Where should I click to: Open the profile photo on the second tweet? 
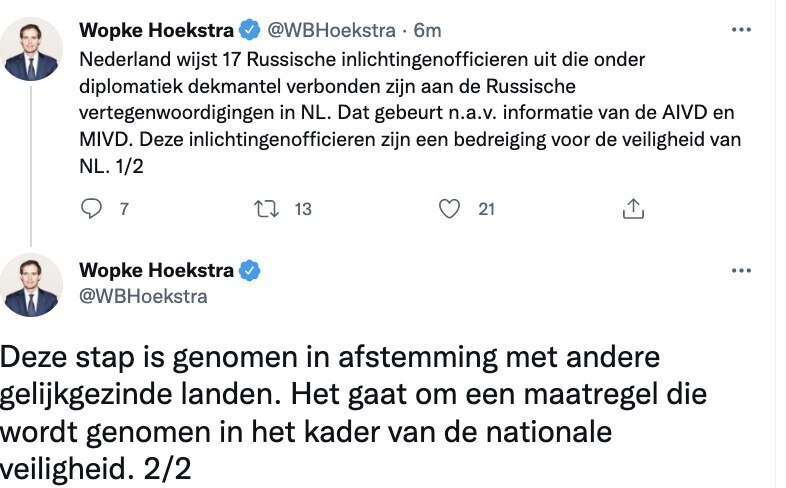pos(32,287)
